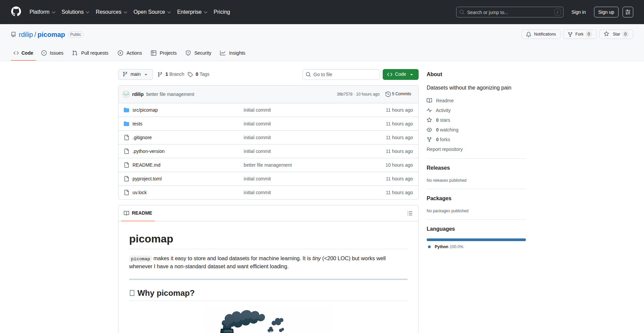
Task: Click the commit history clock icon
Action: 388,94
